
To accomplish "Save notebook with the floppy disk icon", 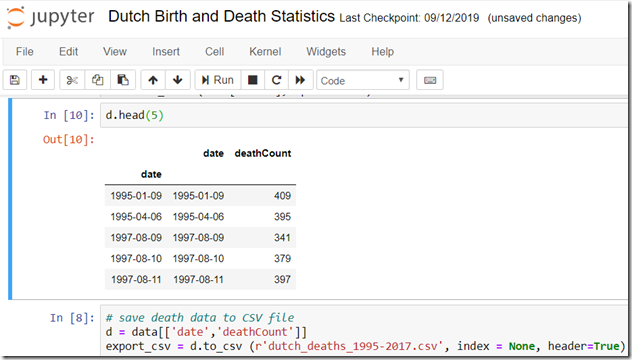I will tap(15, 80).
